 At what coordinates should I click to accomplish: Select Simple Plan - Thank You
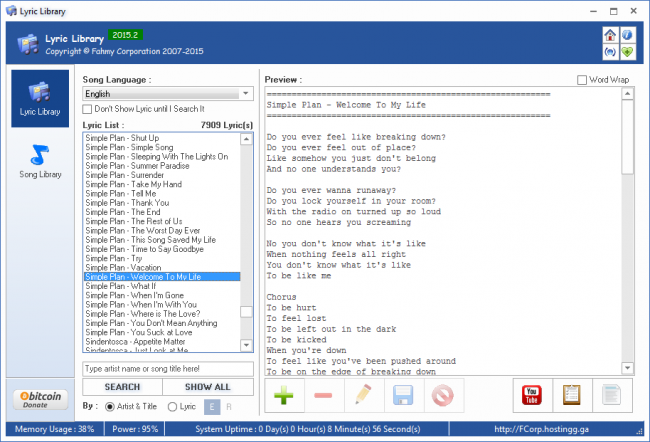click(162, 203)
